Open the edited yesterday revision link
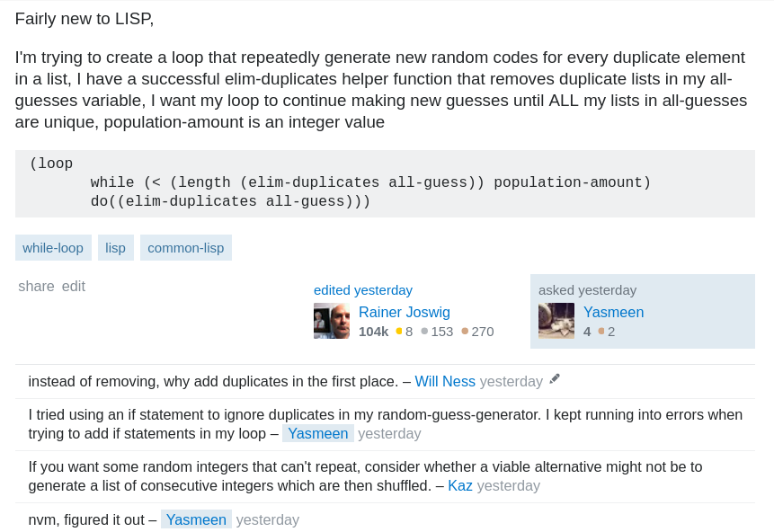 tap(363, 290)
